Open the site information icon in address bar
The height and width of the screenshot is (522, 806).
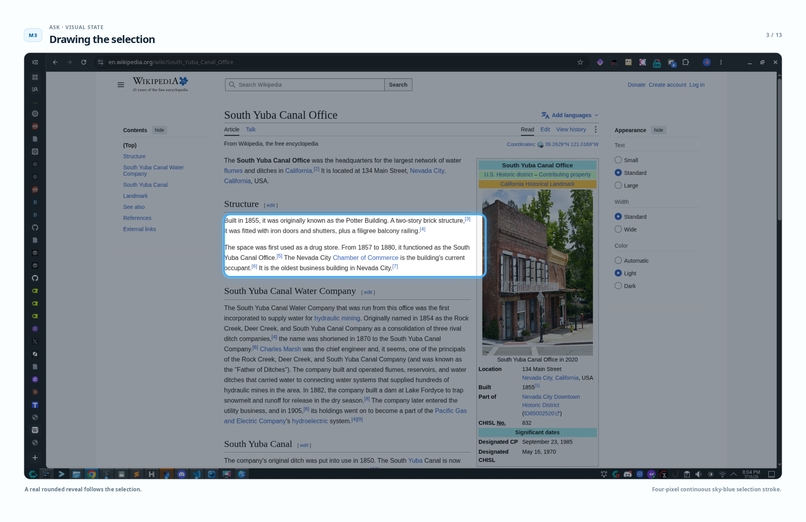100,62
